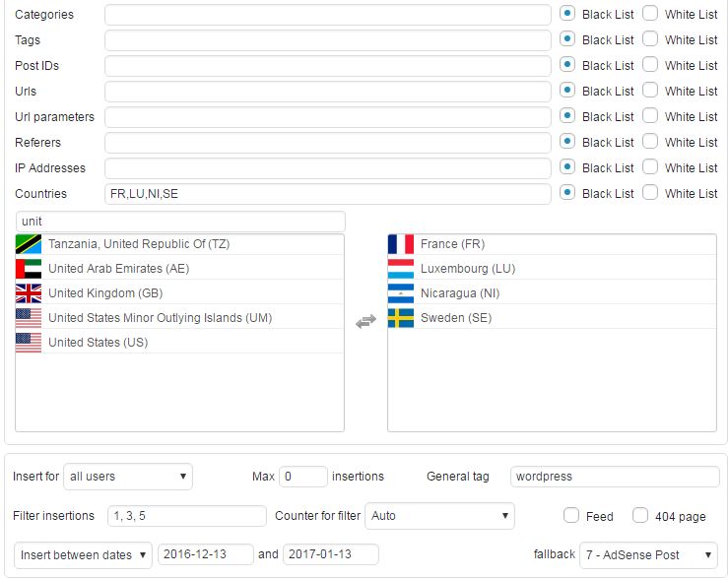
Task: Select Black List for Referers
Action: click(566, 141)
